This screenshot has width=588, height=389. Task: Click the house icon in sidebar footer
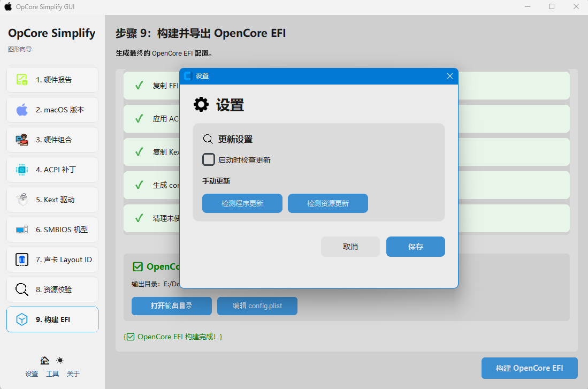pos(44,361)
